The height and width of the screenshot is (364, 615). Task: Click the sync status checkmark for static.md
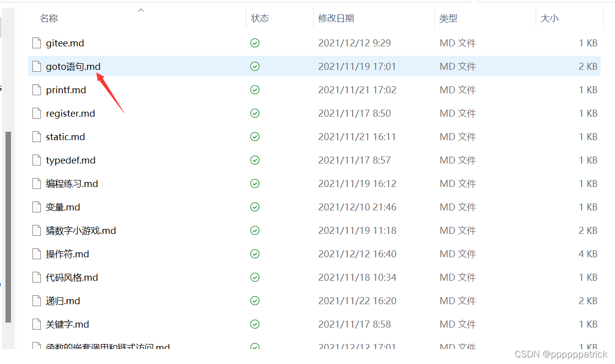pos(255,137)
